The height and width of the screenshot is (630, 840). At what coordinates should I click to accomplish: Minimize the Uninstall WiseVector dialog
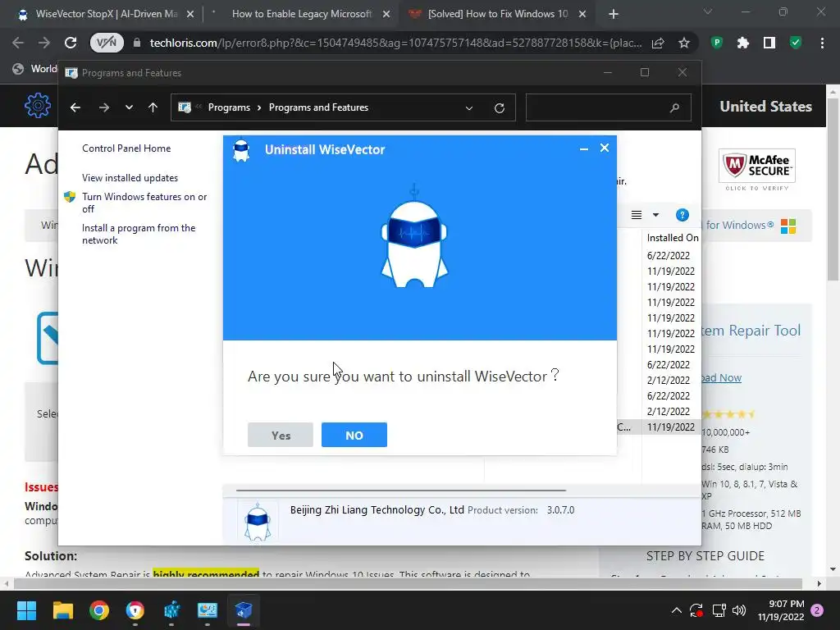point(584,149)
